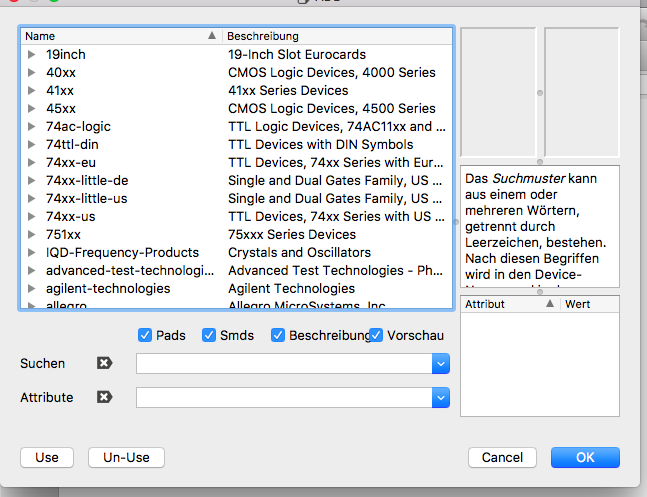This screenshot has width=647, height=497.
Task: Expand the 41xx library
Action: point(31,90)
